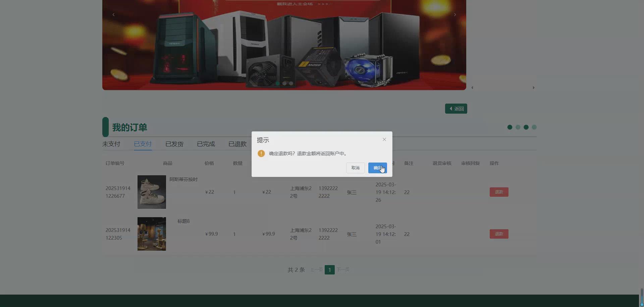Screen dimensions: 644x307
Task: Select the second banner carousel indicator dot
Action: coord(284,83)
